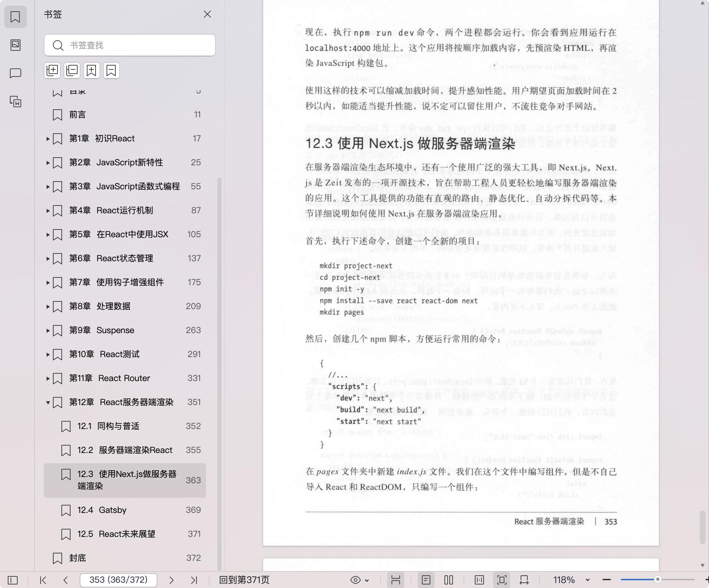Expand all bookmarks icon
Viewport: 709px width, 588px height.
tap(52, 71)
